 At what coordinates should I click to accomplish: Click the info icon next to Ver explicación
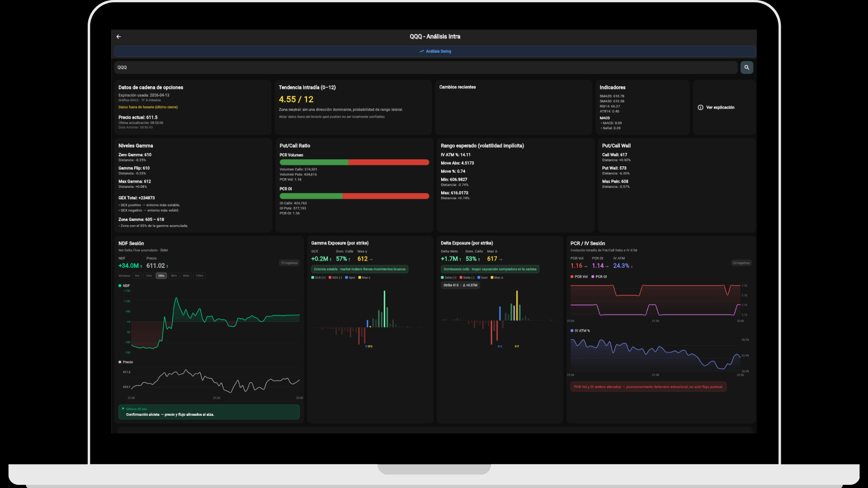tap(700, 108)
